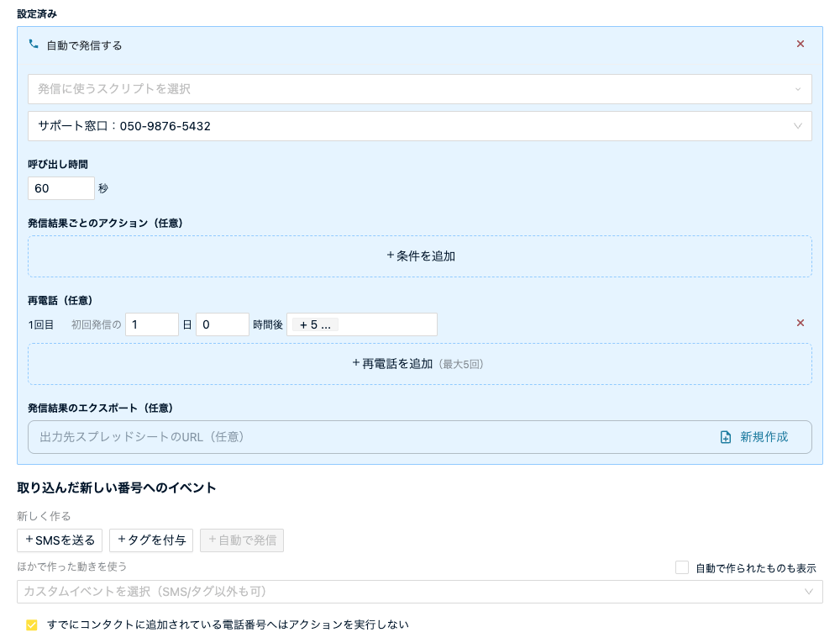Click the disabled +自動で発信 button
Image resolution: width=840 pixels, height=643 pixels.
[242, 540]
